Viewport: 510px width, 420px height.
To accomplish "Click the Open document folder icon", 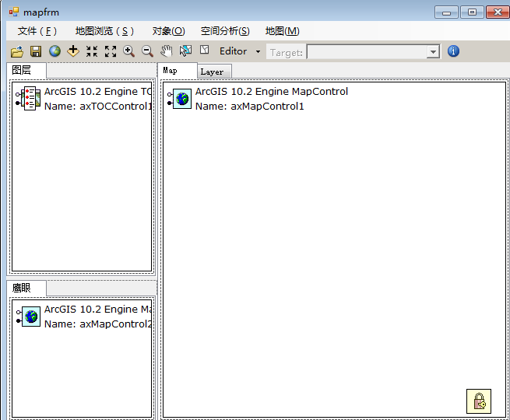I will click(x=17, y=51).
